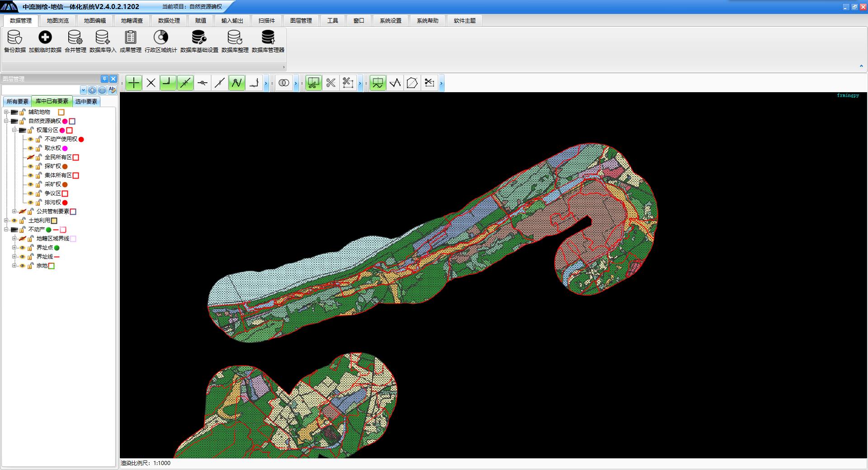Viewport: 868px width, 470px height.
Task: Toggle visibility of 土地利用 layer
Action: coord(14,221)
